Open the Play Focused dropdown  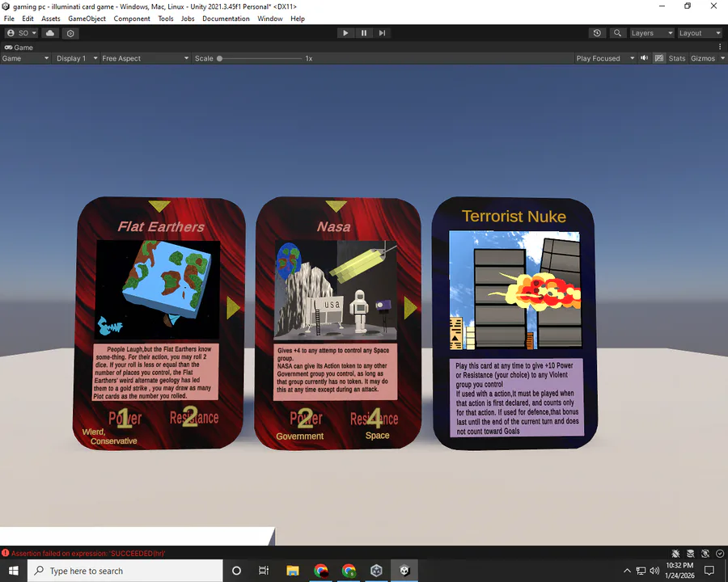[x=605, y=58]
